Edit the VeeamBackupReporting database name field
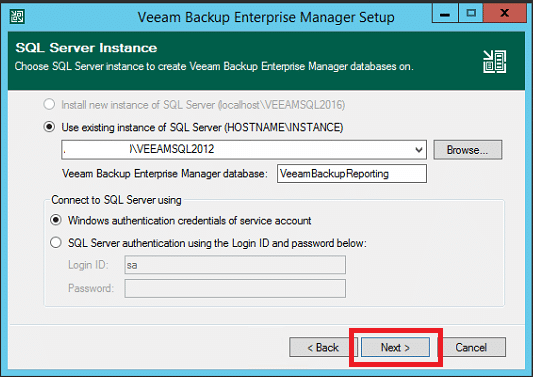 (352, 174)
